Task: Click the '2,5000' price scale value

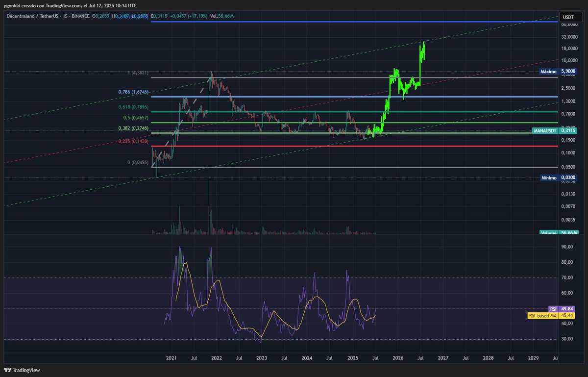Action: [x=568, y=88]
